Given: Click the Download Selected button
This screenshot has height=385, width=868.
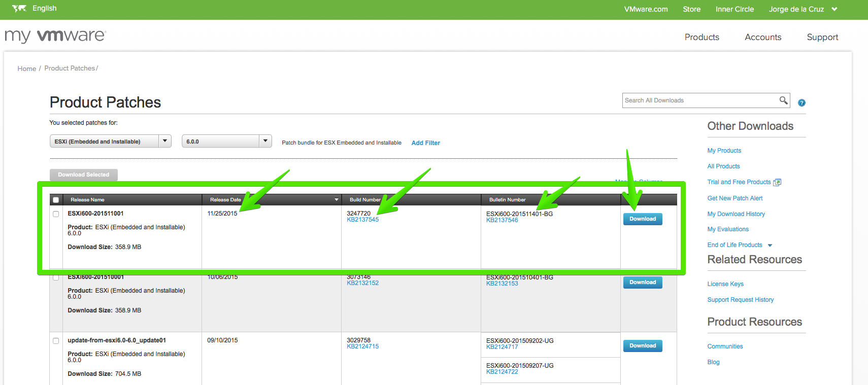Looking at the screenshot, I should (84, 175).
